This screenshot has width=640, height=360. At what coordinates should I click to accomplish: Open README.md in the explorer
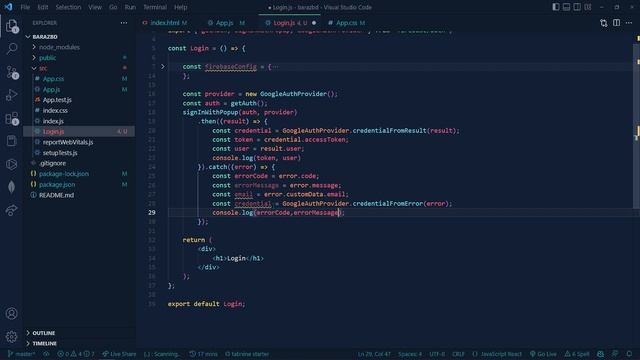point(56,195)
